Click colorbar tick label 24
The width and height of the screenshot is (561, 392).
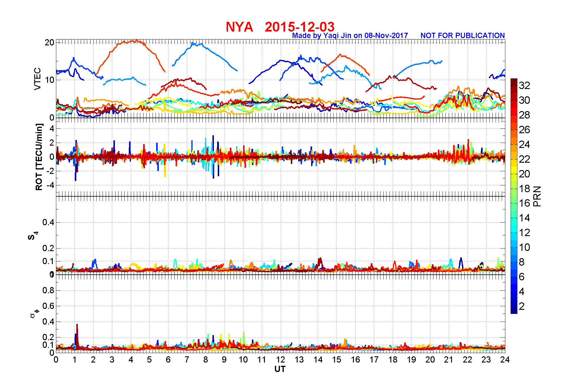coord(524,144)
